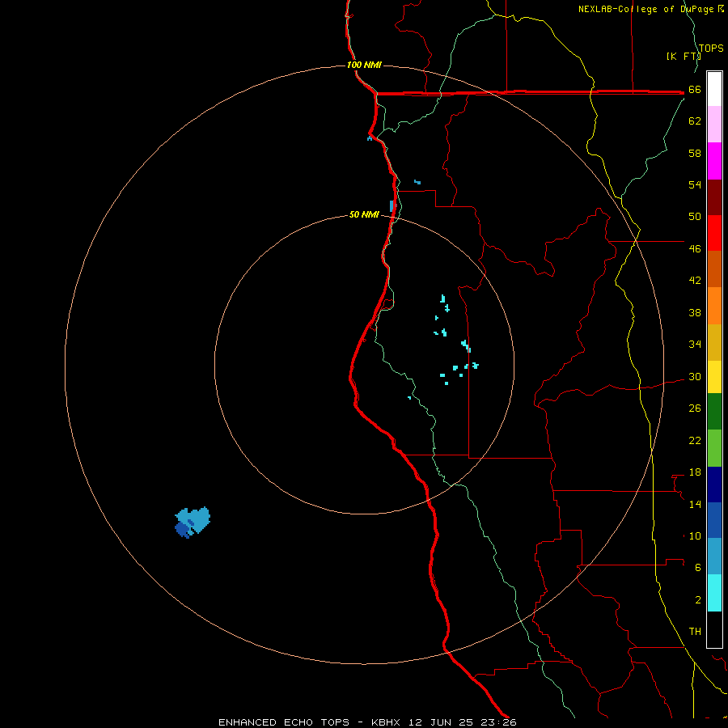Click the 100 NMI range ring label
Screen dimensions: 728x728
click(364, 65)
